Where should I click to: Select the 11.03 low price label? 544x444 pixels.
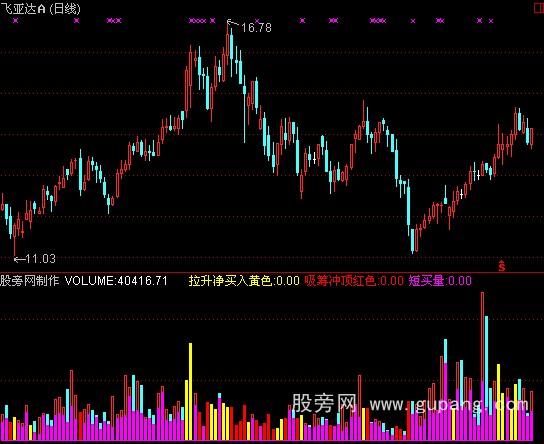point(41,258)
